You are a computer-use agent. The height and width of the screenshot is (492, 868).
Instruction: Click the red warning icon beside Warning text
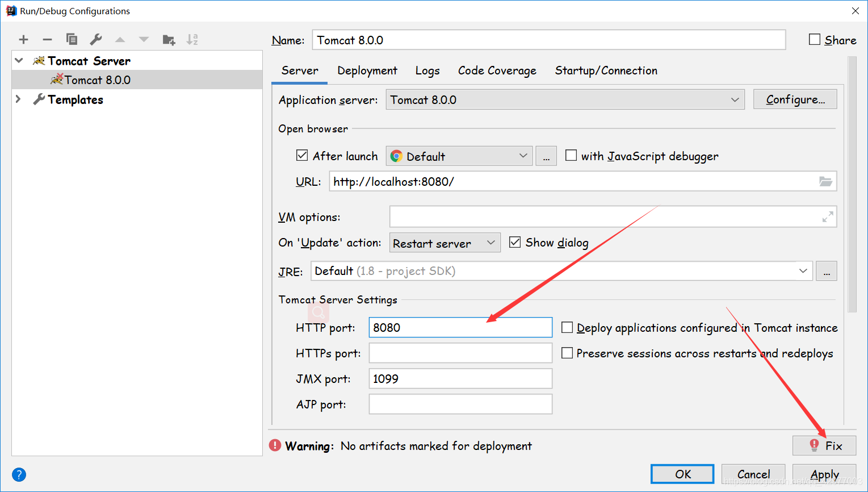click(x=275, y=445)
